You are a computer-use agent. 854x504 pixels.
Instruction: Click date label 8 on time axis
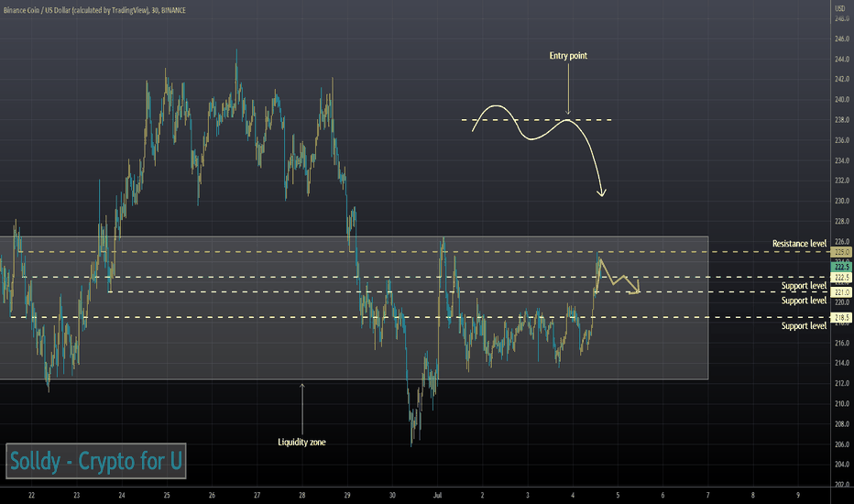click(x=753, y=495)
